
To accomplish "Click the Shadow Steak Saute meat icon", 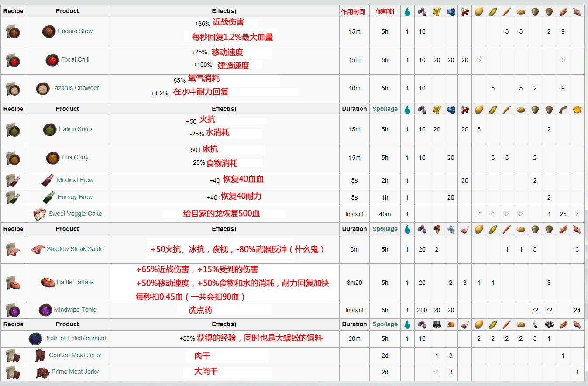I will 38,249.
